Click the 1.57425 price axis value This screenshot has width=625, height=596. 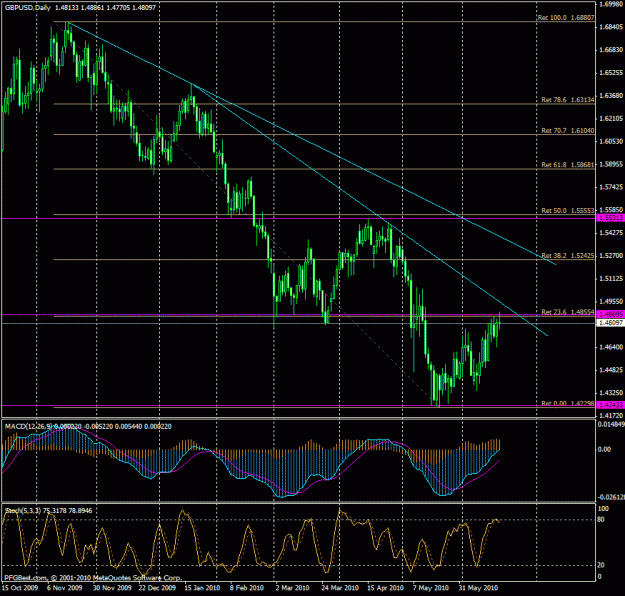point(611,187)
